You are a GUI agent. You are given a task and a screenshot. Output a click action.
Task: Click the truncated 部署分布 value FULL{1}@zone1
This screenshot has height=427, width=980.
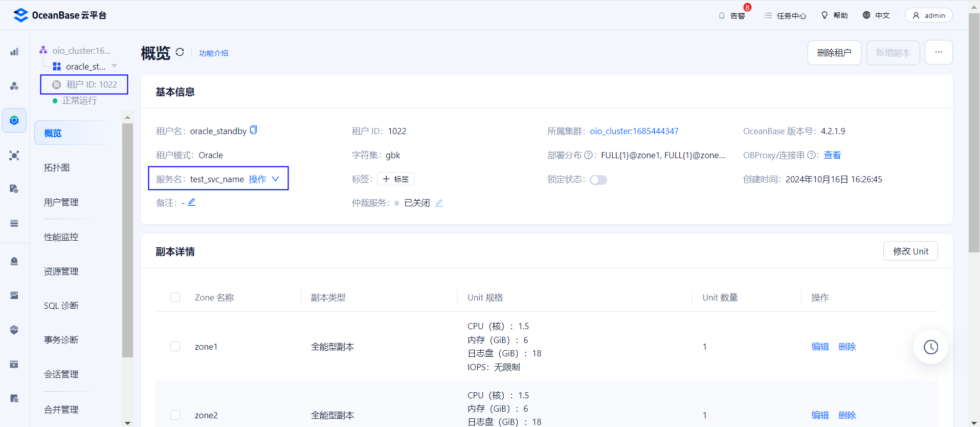pyautogui.click(x=663, y=155)
